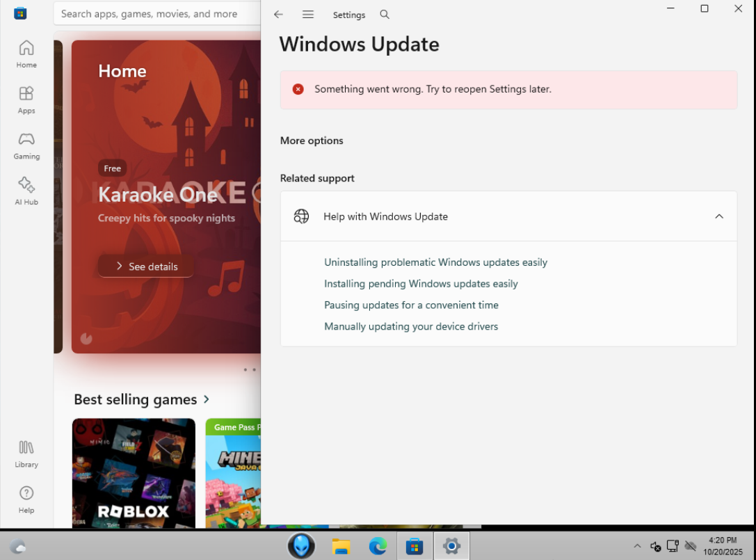Screen dimensions: 756x560
Task: Click the Related support heading
Action: 317,179
